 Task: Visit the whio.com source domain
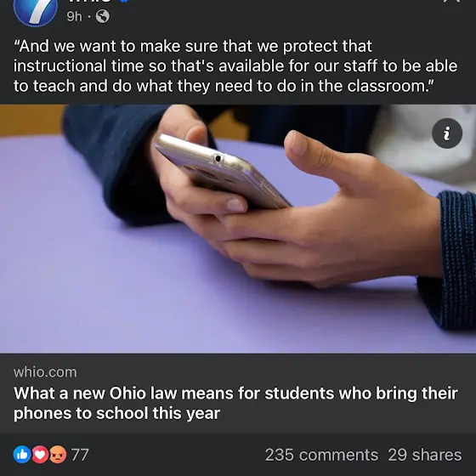point(45,372)
